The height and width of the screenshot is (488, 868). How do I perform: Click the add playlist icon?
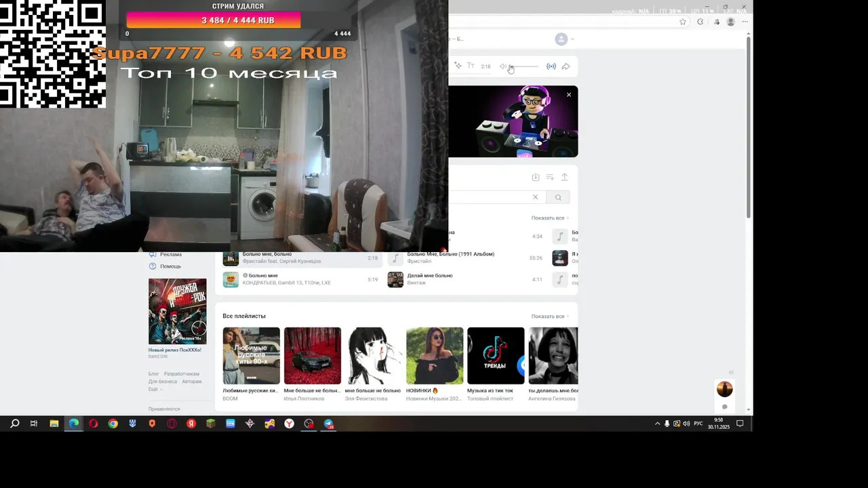[x=550, y=177]
